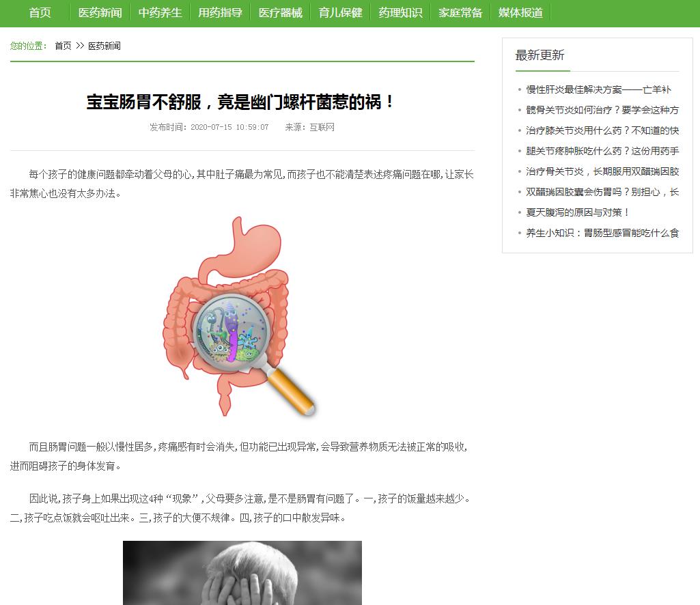Open article 慢性肝炎最佳解决方案 in latest updates
Screen dimensions: 700x605
tap(598, 89)
